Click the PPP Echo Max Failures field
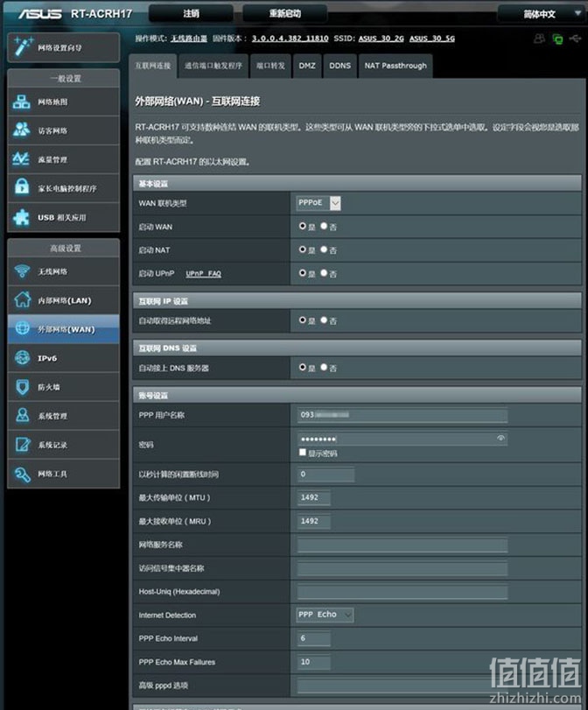Image resolution: width=588 pixels, height=710 pixels. pyautogui.click(x=314, y=662)
